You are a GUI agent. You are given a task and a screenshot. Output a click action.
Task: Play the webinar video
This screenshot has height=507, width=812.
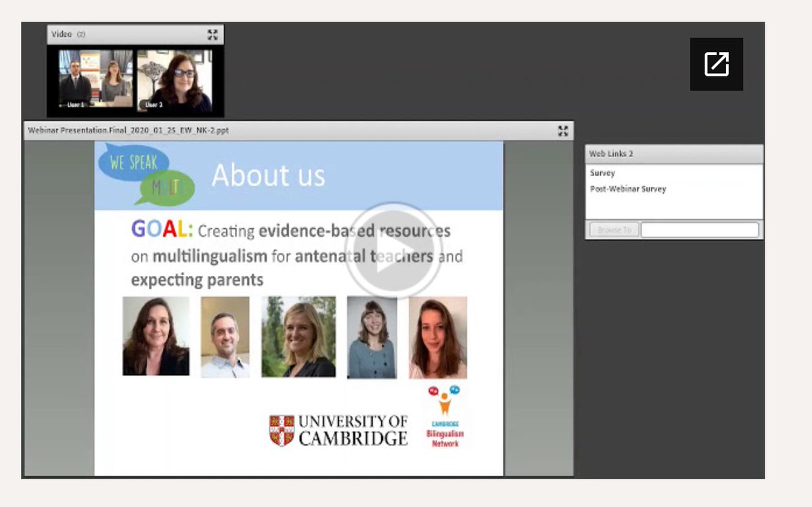pos(393,250)
